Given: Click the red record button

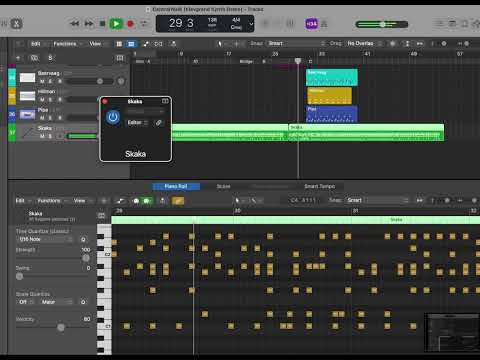Looking at the screenshot, I should coord(131,24).
